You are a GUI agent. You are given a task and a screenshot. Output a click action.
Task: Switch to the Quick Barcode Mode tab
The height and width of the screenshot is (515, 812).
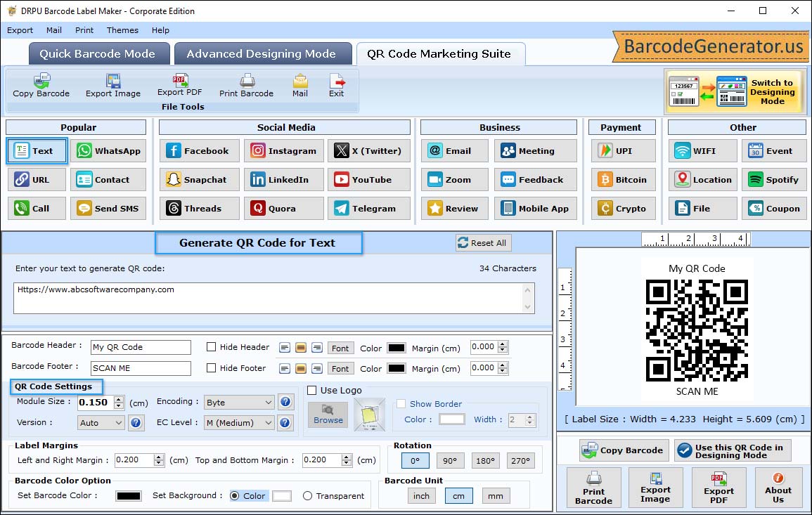coord(99,54)
